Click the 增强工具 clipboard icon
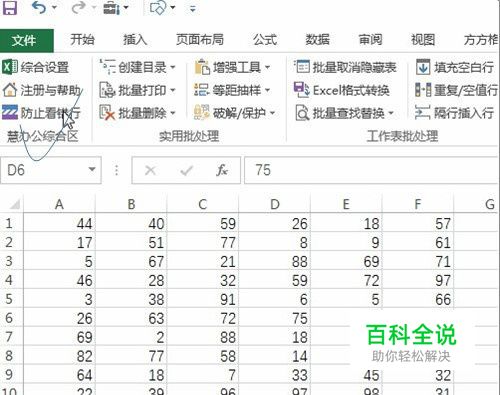Viewport: 500px width, 395px height. click(202, 67)
